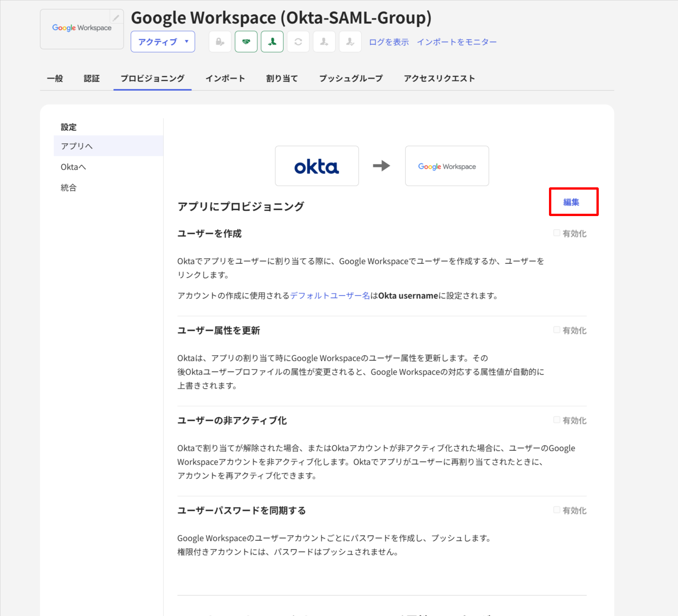Click the sync status icon
The height and width of the screenshot is (616, 678).
coord(298,41)
